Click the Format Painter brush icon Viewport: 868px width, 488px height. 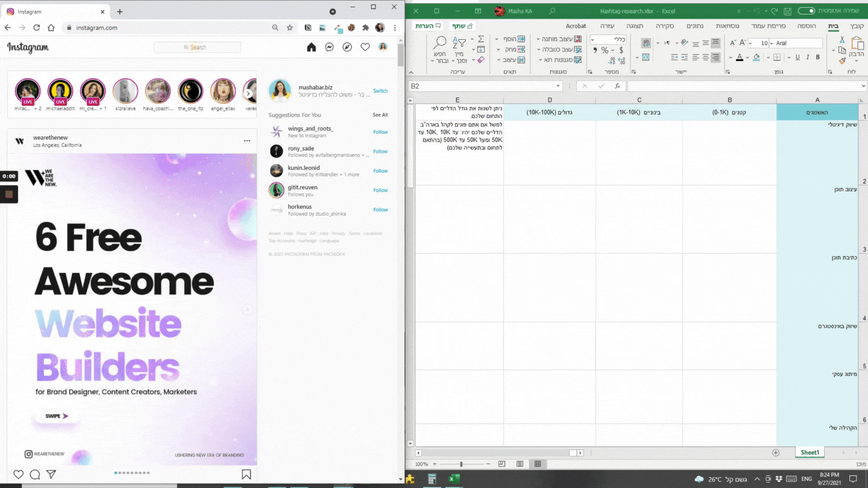pyautogui.click(x=842, y=60)
